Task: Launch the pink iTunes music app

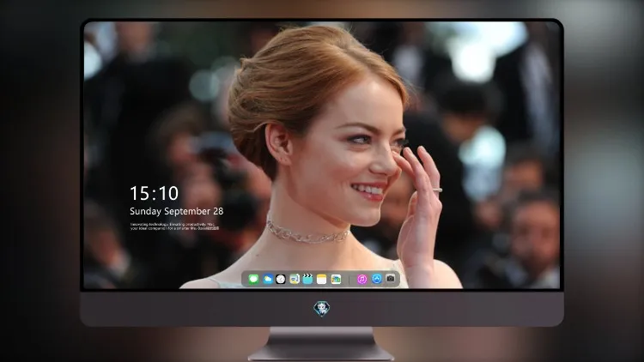Action: tap(361, 279)
